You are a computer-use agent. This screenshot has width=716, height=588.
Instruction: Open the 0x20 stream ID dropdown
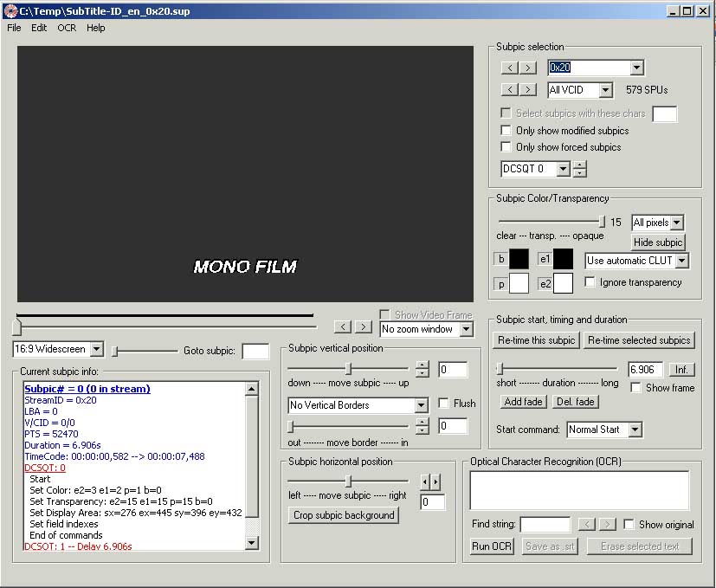tap(636, 68)
